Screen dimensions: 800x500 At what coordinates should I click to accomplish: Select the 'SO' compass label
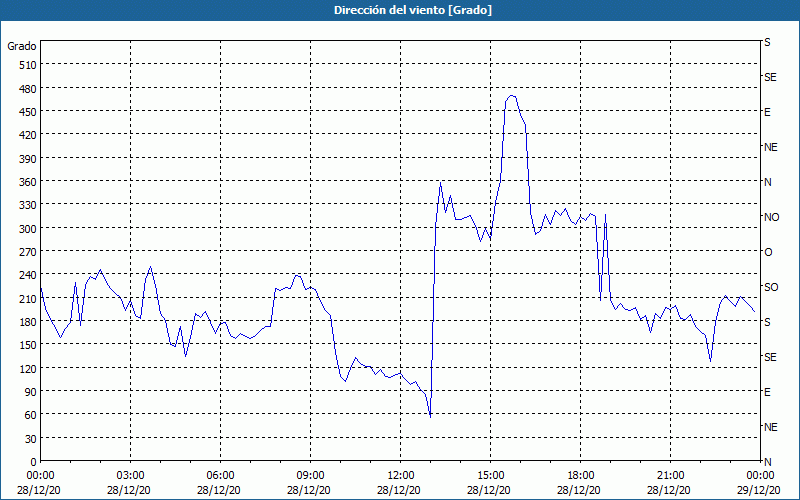point(771,287)
